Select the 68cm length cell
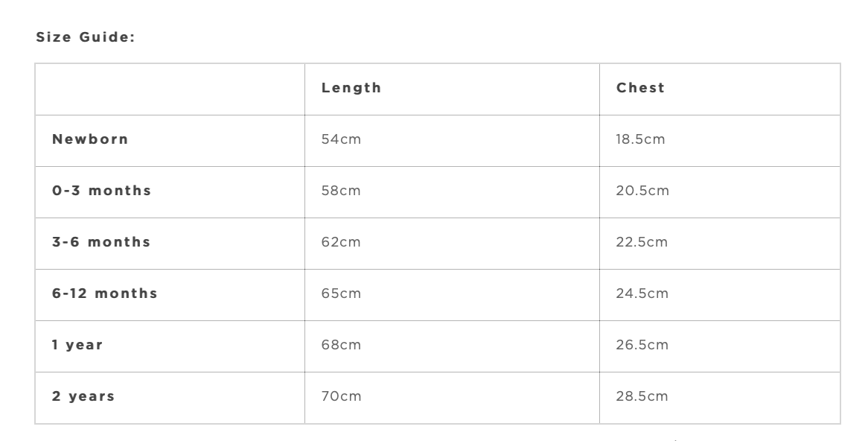Image resolution: width=868 pixels, height=441 pixels. (341, 345)
